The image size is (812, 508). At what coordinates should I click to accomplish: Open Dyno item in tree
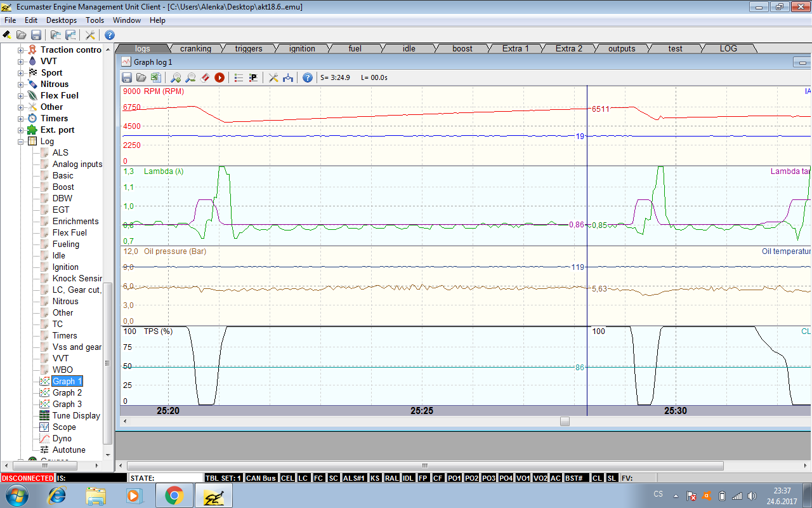[62, 438]
